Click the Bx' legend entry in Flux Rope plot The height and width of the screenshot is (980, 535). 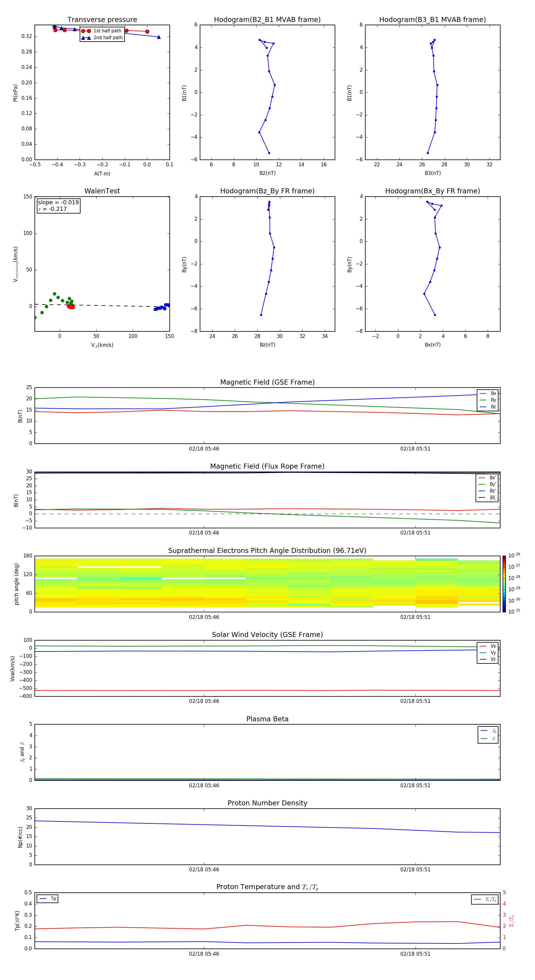[487, 478]
